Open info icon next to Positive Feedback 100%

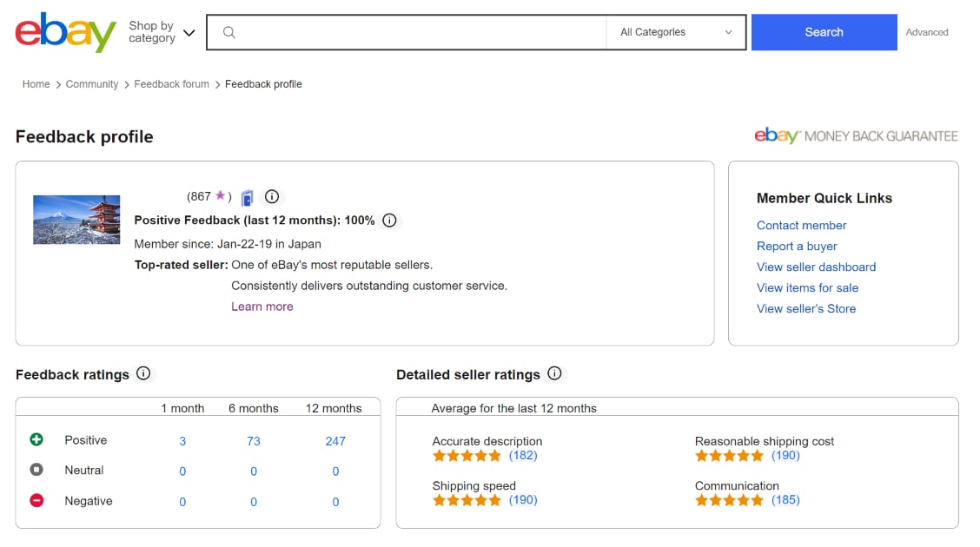coord(389,221)
